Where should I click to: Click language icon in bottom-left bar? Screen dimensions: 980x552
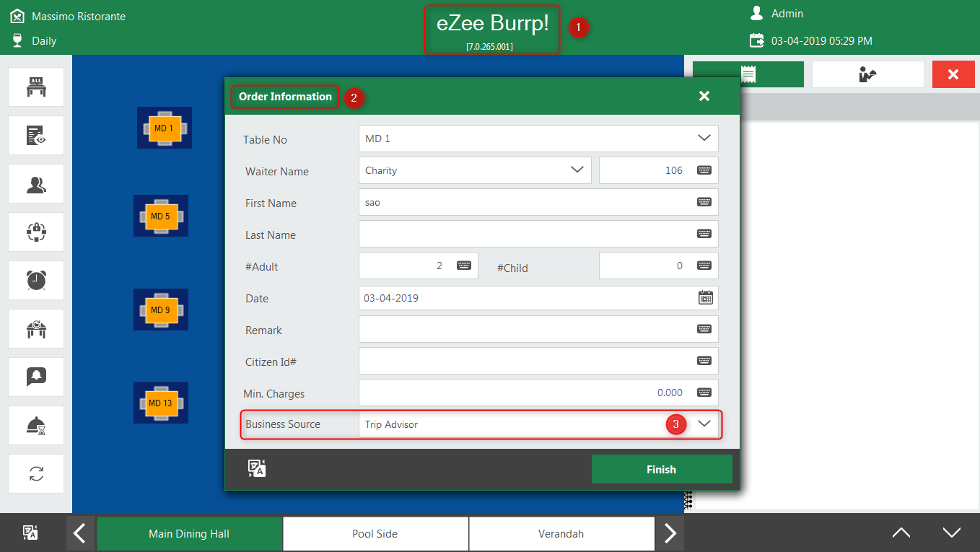click(x=30, y=533)
